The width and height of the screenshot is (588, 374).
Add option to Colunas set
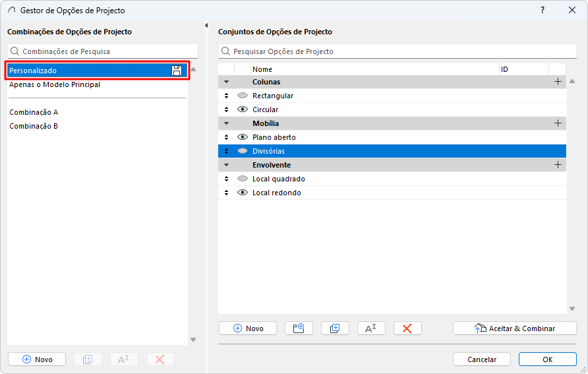[x=558, y=82]
